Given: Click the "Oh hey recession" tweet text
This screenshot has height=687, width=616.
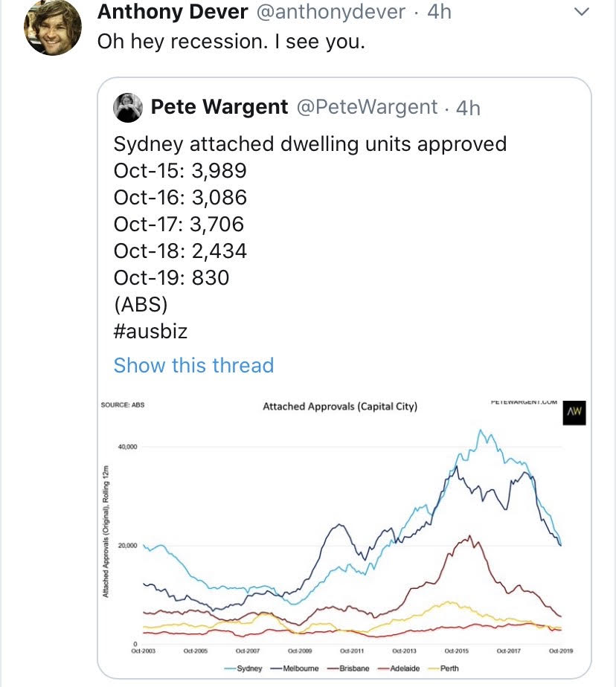Looking at the screenshot, I should pos(231,42).
